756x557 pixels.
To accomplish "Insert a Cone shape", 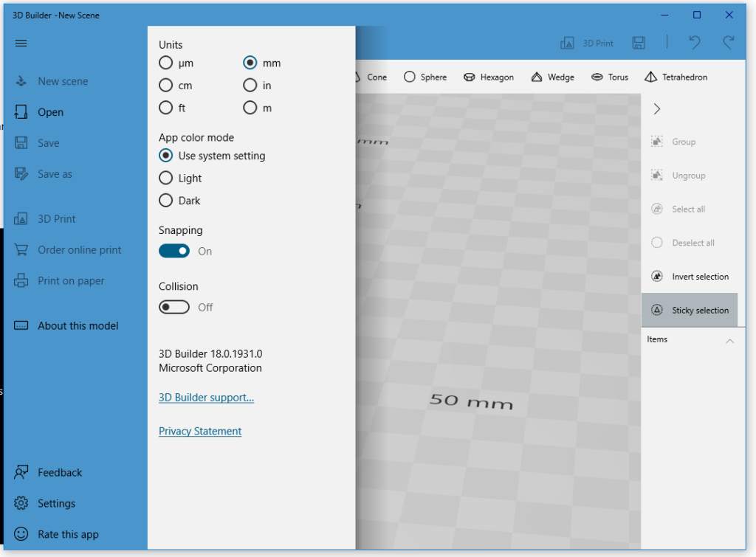I will click(x=372, y=77).
